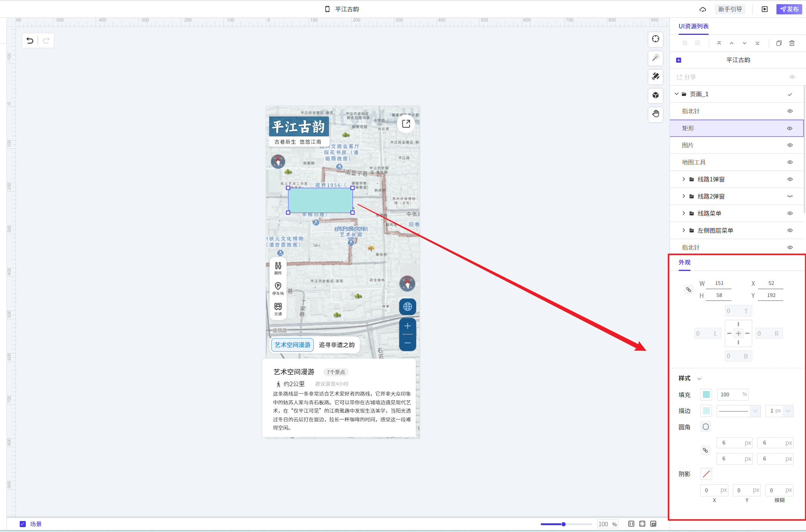Move layer to top

(x=719, y=43)
